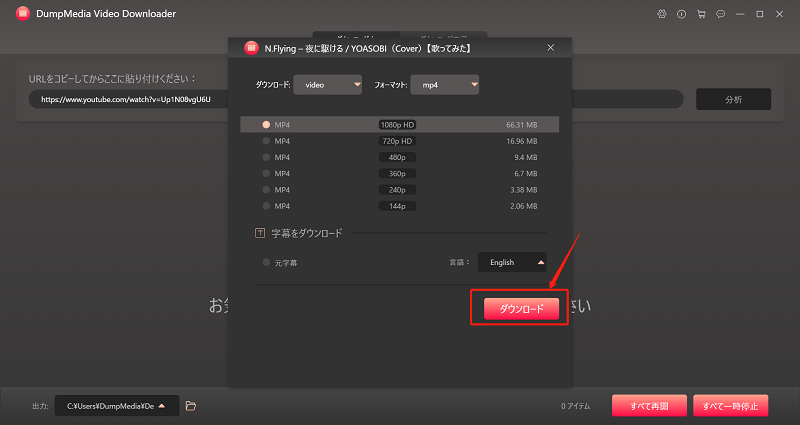
Task: Click the すべて再開 resume all button
Action: [649, 406]
